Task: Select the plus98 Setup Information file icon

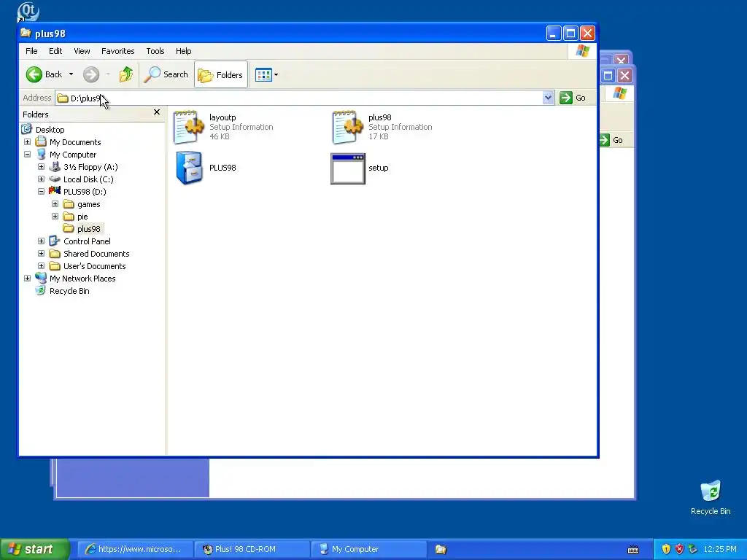Action: point(348,127)
